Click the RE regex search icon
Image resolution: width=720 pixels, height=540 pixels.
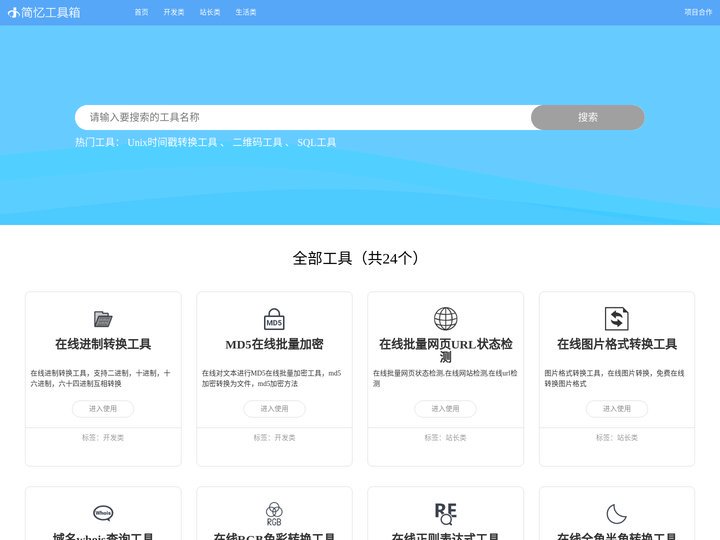coord(445,514)
